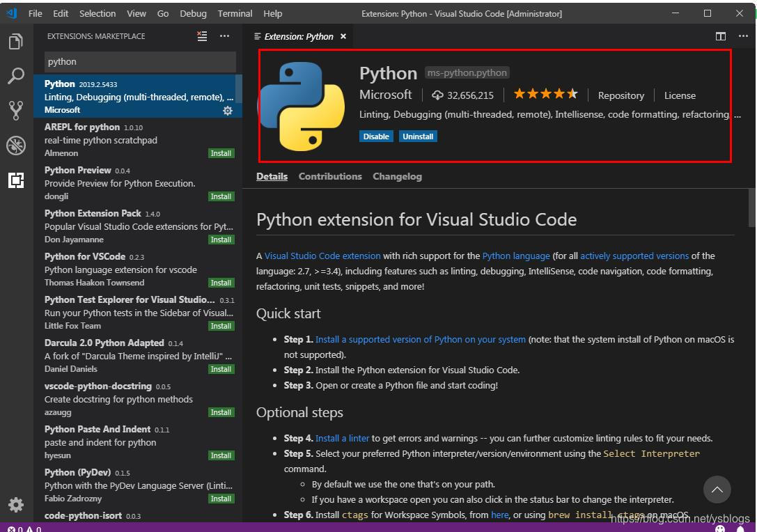This screenshot has height=532, width=757.
Task: Open the Source Control view
Action: point(16,111)
